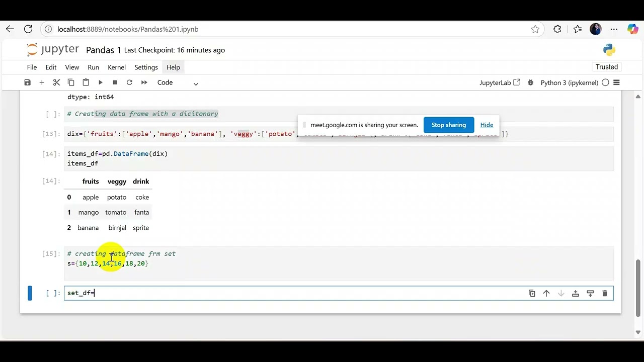This screenshot has width=644, height=362.
Task: Bookmark this page with star icon
Action: point(535,29)
